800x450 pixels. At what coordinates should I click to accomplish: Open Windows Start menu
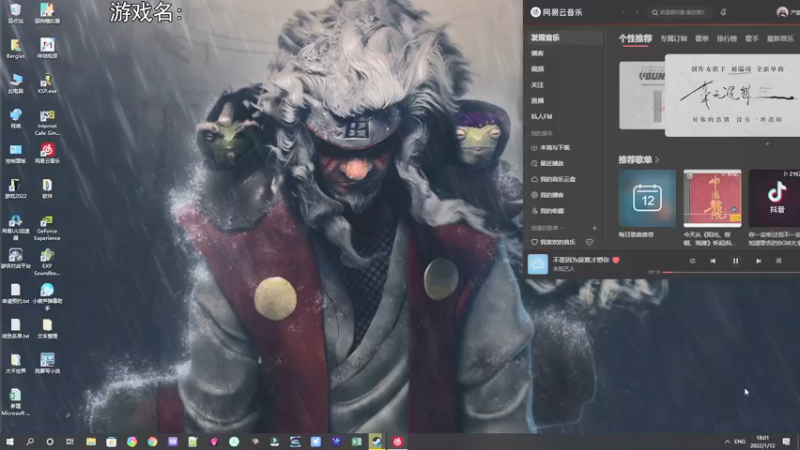coord(10,441)
